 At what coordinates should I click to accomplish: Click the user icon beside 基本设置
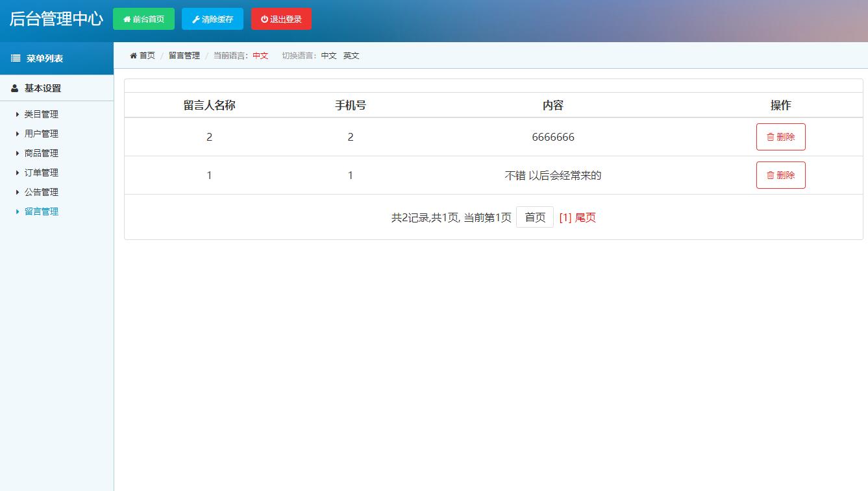[14, 88]
